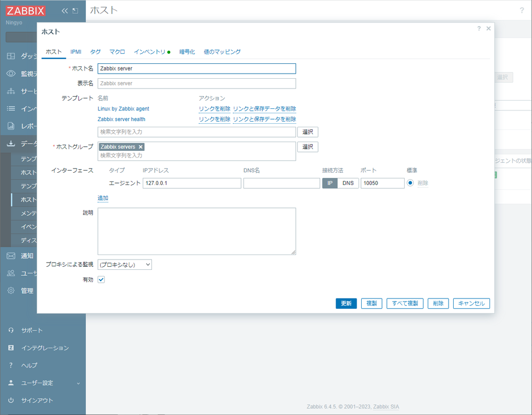Viewport: 532px width, 415px height.
Task: Unlink the Zabbix server health template
Action: coord(214,120)
